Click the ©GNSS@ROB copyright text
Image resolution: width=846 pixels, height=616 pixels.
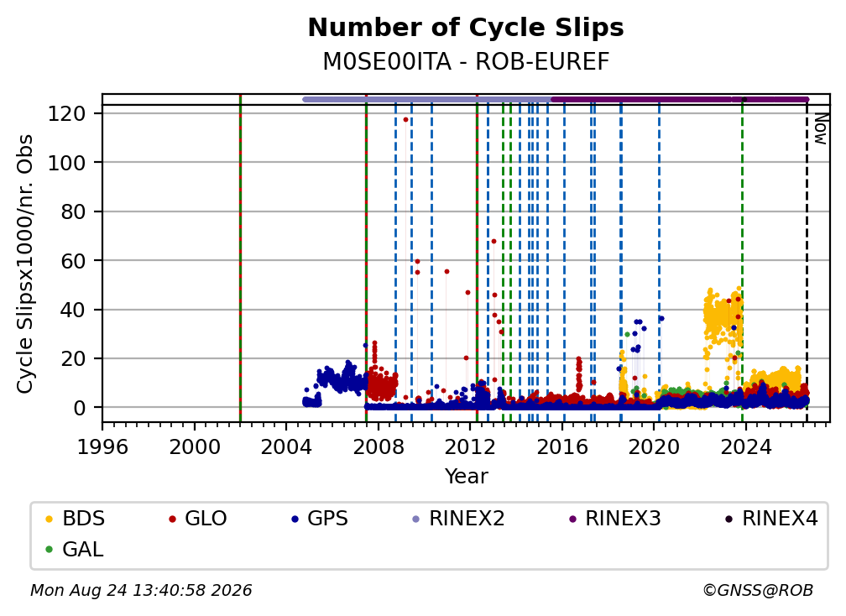point(758,590)
